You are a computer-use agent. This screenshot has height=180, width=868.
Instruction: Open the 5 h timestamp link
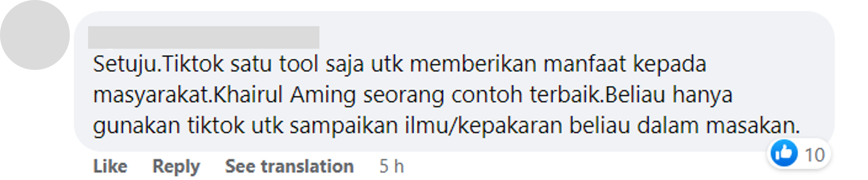coord(392,166)
